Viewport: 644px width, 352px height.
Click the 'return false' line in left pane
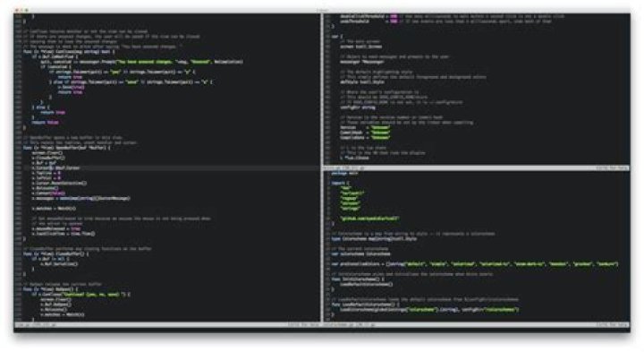pyautogui.click(x=46, y=122)
